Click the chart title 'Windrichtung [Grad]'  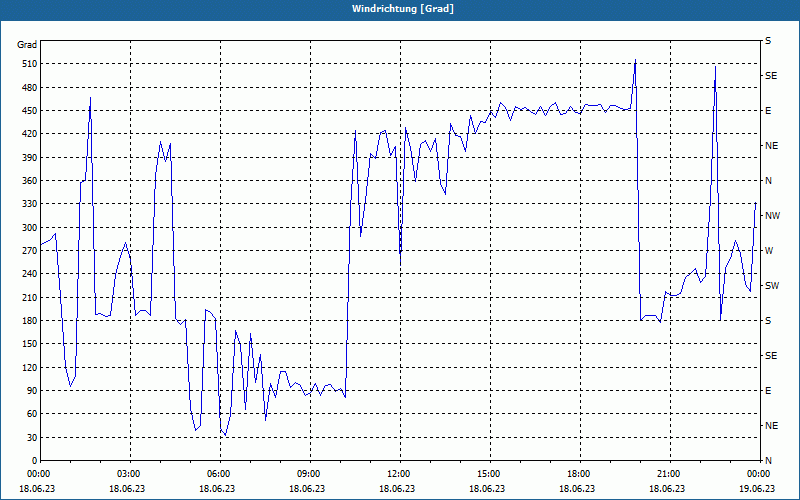403,9
